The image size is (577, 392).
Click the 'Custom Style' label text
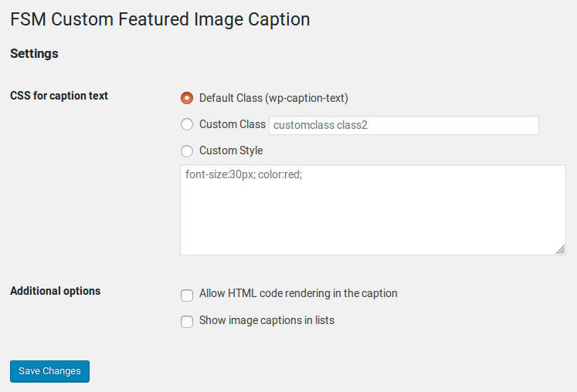[231, 150]
